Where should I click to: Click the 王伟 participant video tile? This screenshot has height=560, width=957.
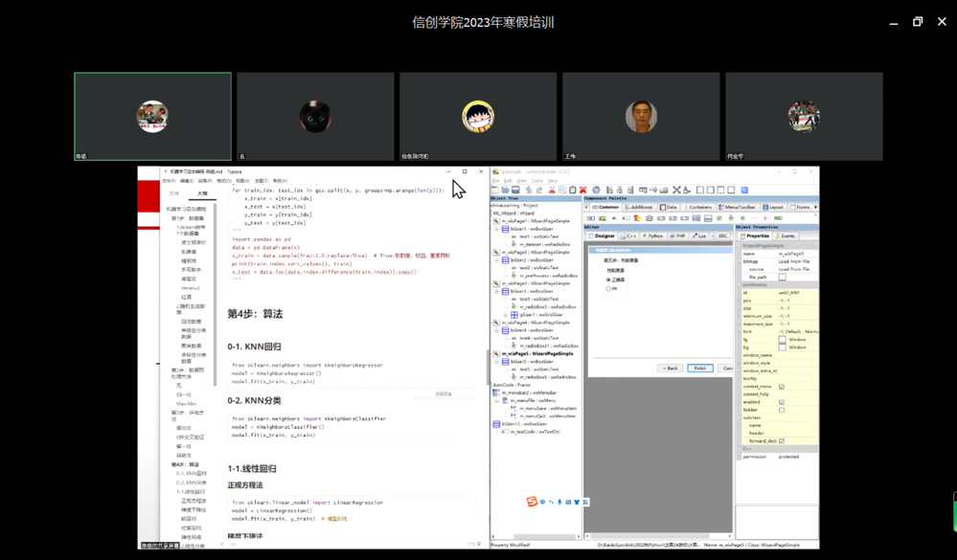point(641,117)
